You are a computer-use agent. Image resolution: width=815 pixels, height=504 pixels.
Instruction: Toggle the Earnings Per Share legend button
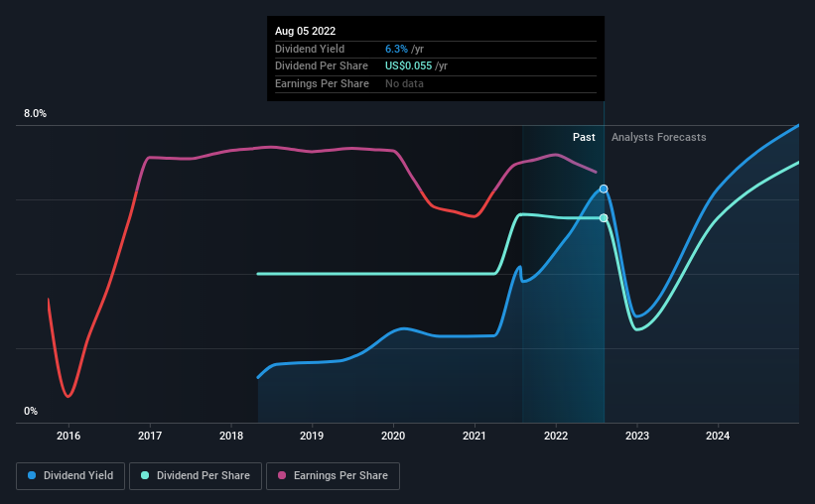coord(333,476)
